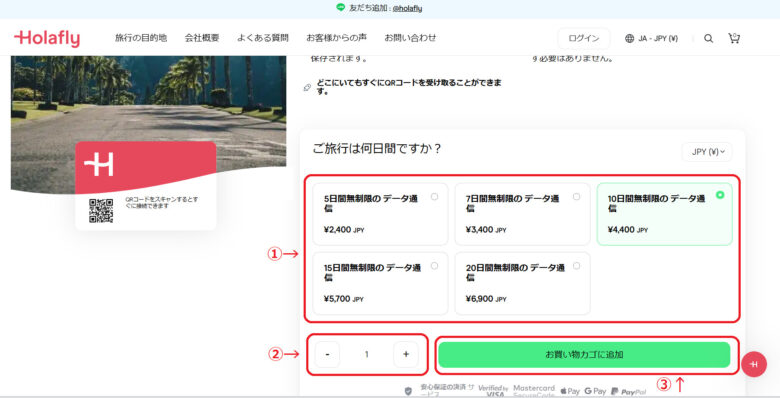
Task: Click the PayPal logo
Action: pos(629,392)
